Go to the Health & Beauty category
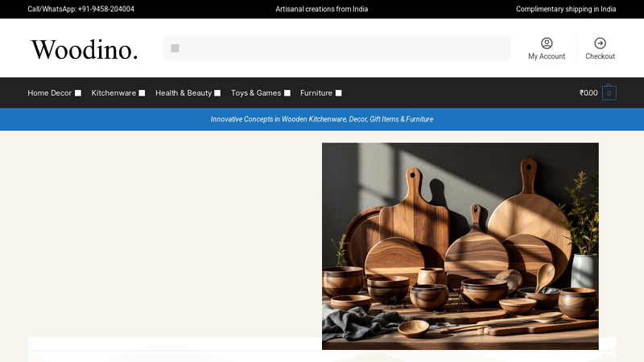Image resolution: width=644 pixels, height=362 pixels. tap(183, 93)
